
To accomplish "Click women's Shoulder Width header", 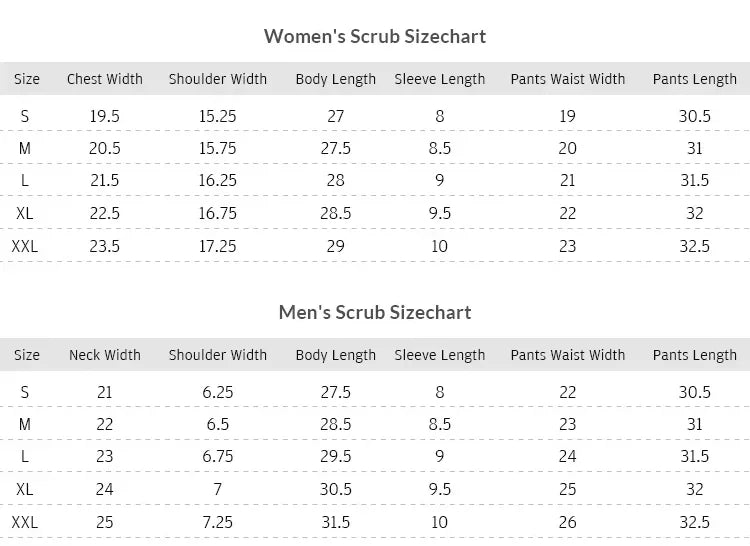I will tap(218, 79).
